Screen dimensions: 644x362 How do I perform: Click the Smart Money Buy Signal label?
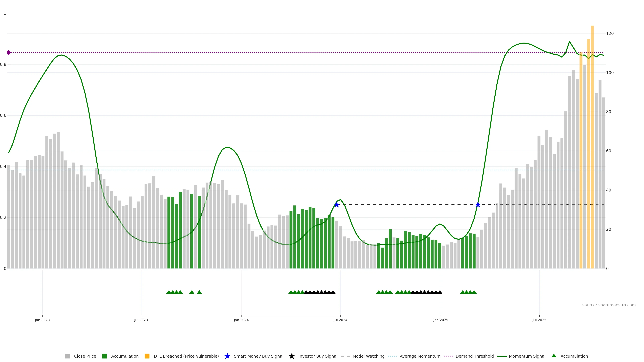pyautogui.click(x=258, y=356)
